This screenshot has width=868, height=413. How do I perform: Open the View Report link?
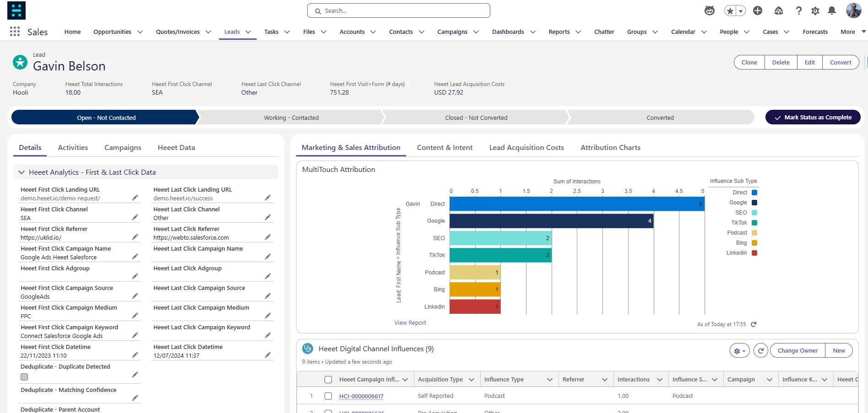[x=410, y=323]
